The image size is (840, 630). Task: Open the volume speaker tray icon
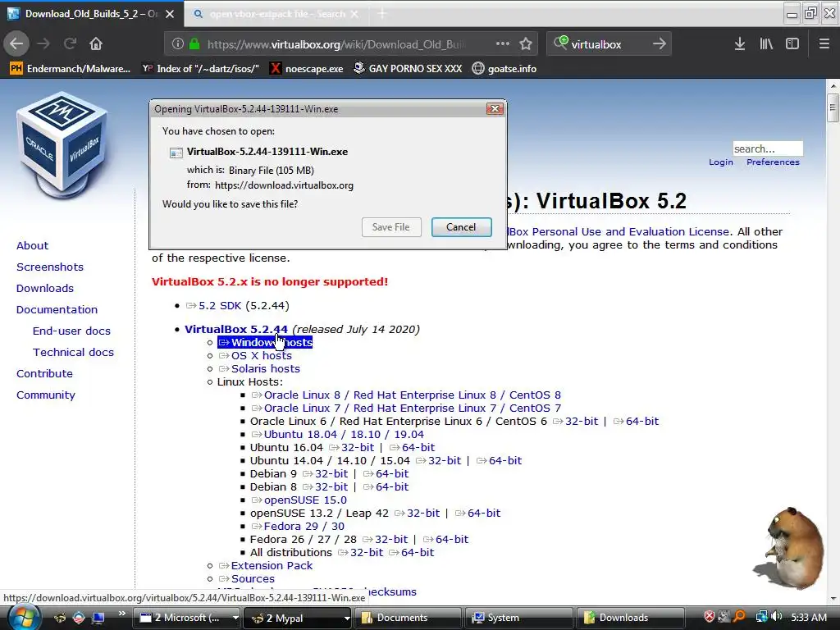(777, 617)
